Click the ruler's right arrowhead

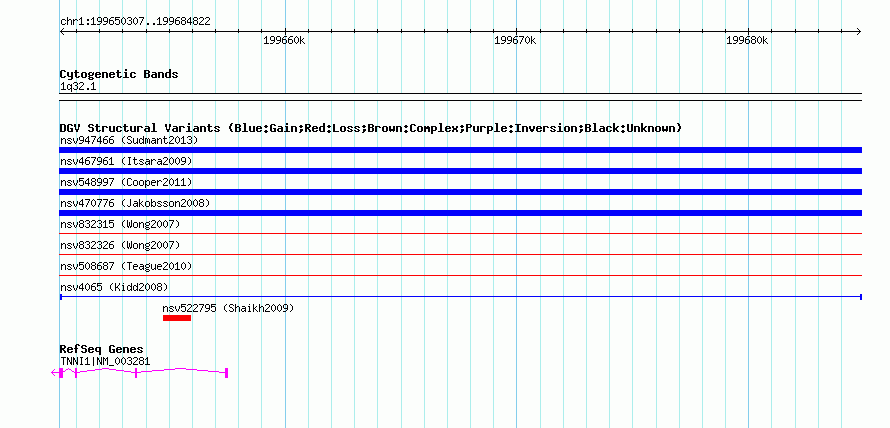point(859,32)
